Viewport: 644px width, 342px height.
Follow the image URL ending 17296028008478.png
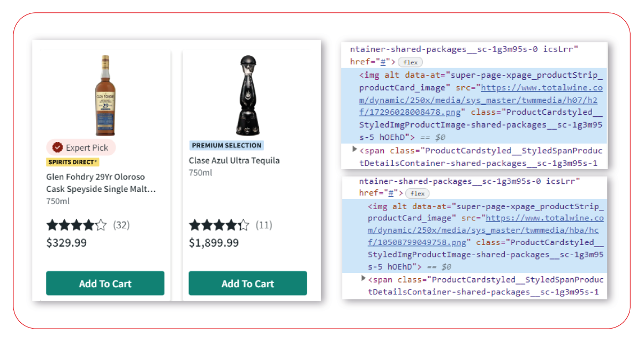pyautogui.click(x=481, y=100)
